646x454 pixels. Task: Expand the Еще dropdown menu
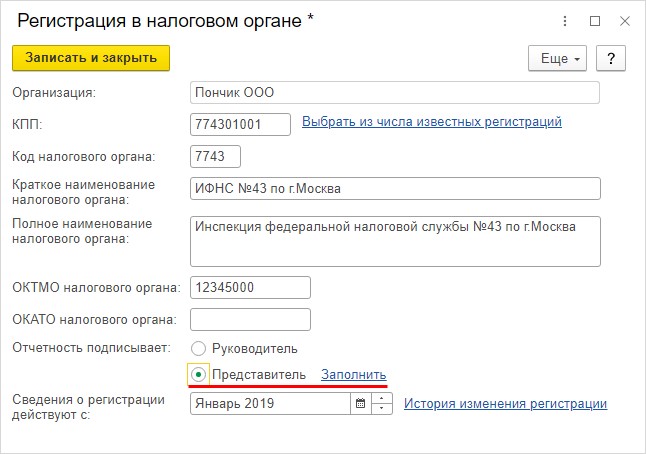(557, 59)
